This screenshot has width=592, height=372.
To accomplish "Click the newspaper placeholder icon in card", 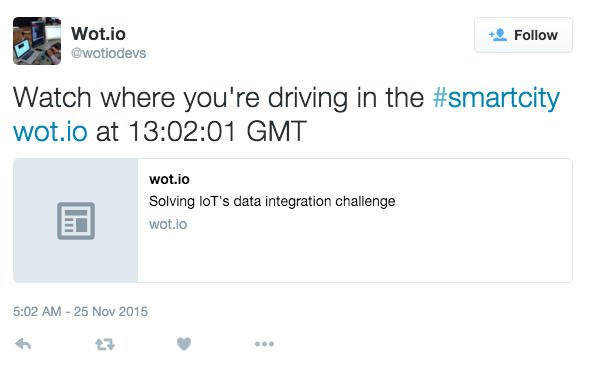I will click(x=76, y=221).
